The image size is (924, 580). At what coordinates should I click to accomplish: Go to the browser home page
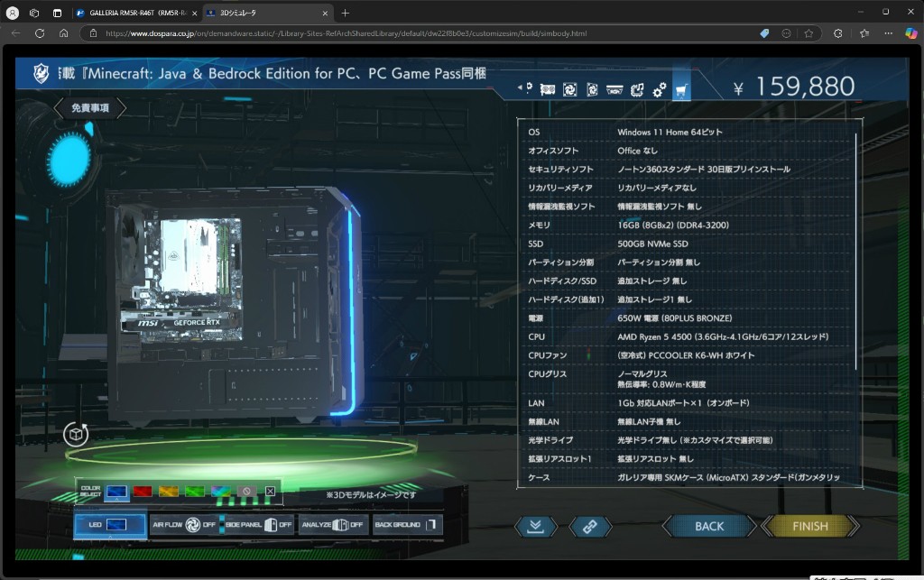click(64, 33)
